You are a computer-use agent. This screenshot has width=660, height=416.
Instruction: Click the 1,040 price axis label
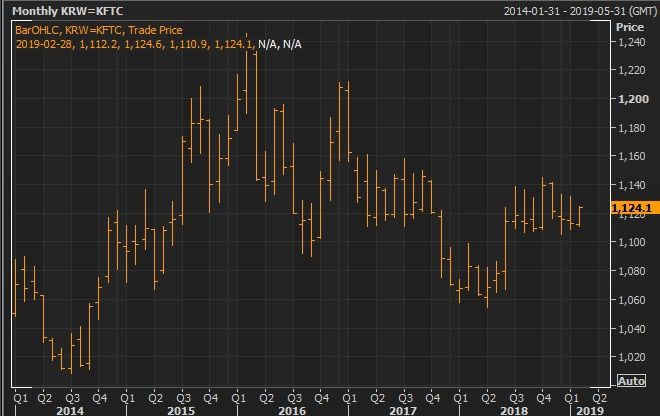tap(632, 328)
